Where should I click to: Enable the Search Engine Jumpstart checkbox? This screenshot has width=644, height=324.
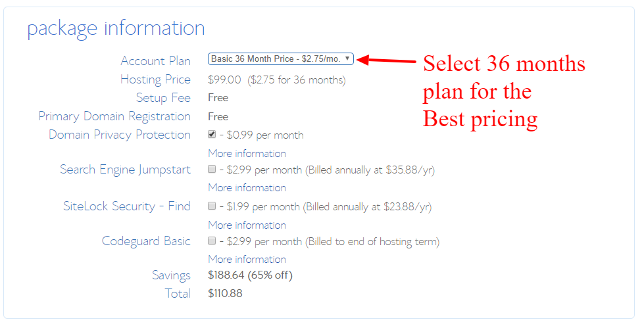pos(212,169)
